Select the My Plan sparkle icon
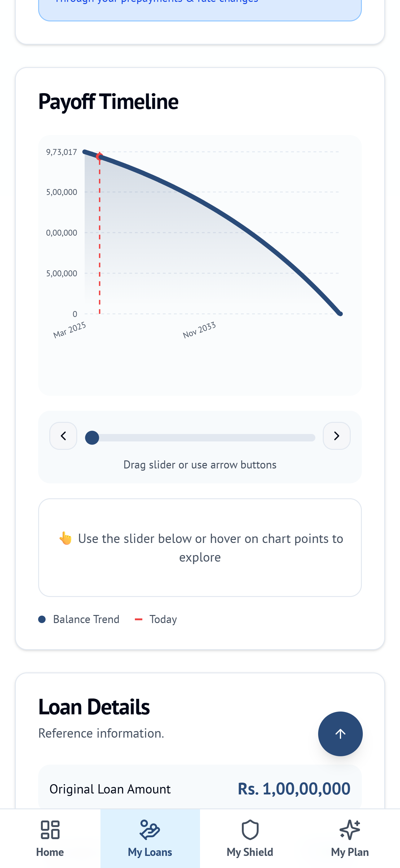This screenshot has height=868, width=400. [x=349, y=830]
